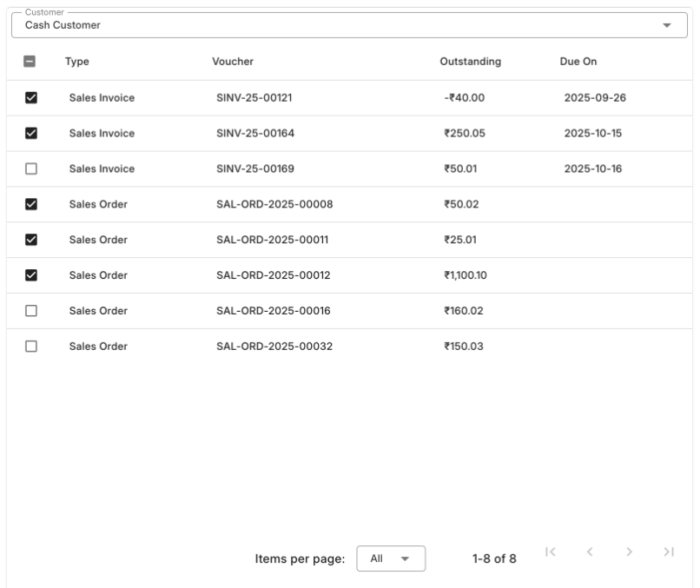Click the Due On column header

(x=578, y=62)
